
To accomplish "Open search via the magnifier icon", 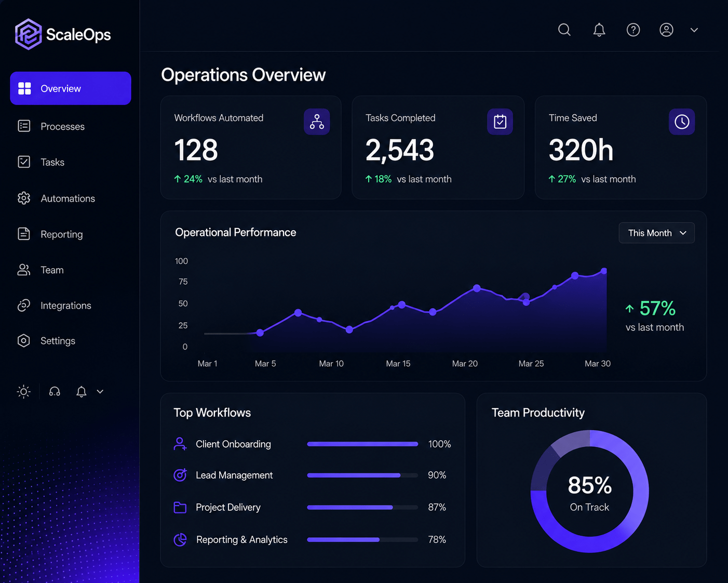I will [564, 30].
